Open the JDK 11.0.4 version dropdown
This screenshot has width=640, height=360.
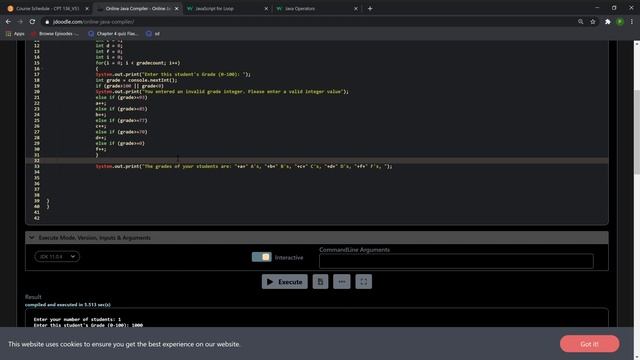pos(57,257)
